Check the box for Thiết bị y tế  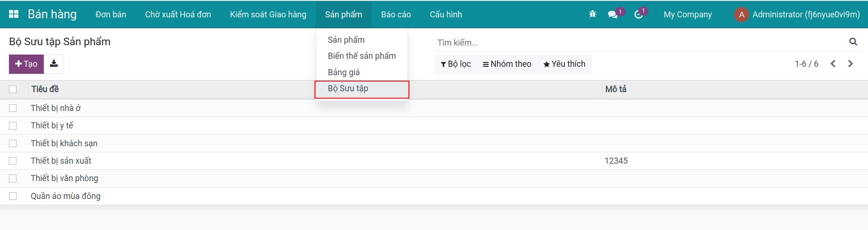click(13, 126)
